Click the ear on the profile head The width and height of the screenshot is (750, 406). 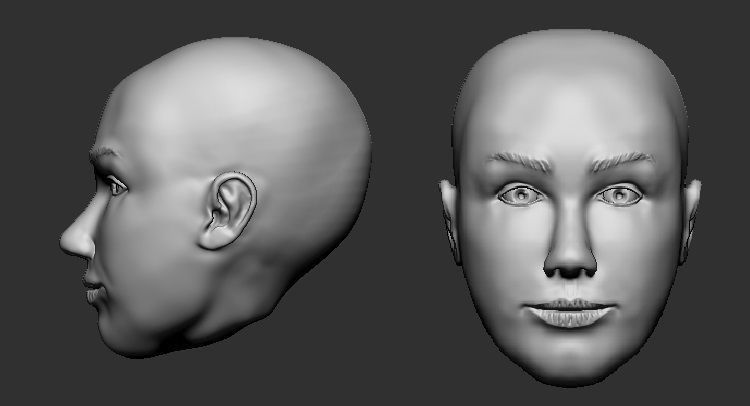(228, 211)
